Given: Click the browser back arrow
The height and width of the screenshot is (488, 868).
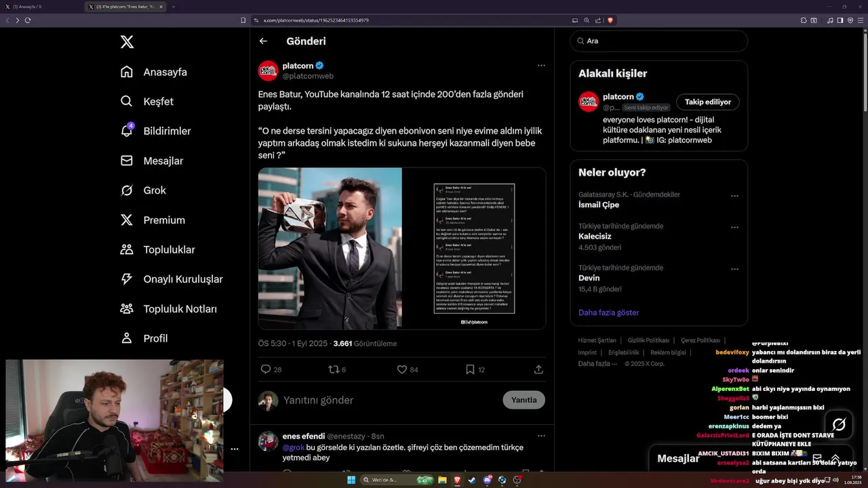Looking at the screenshot, I should click(x=7, y=20).
